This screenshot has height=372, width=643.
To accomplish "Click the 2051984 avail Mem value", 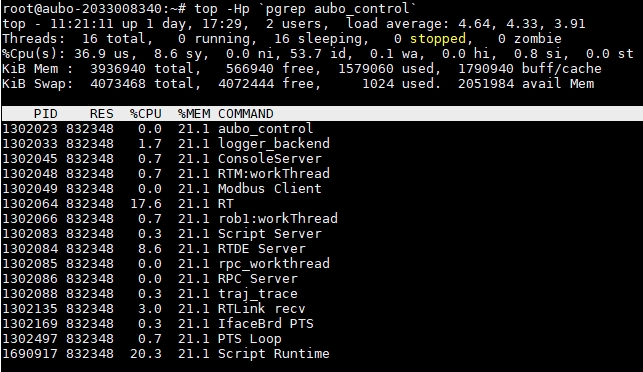I will [486, 84].
